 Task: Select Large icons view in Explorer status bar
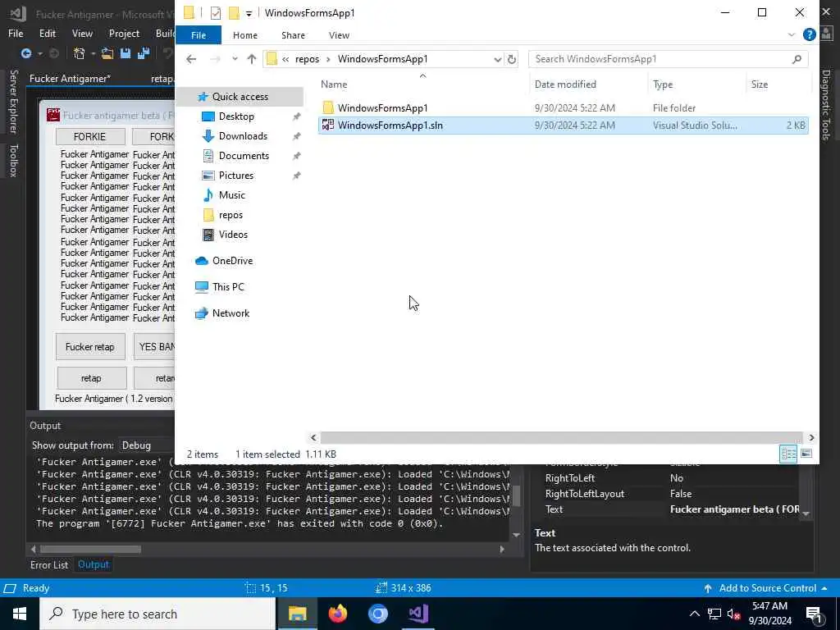806,454
